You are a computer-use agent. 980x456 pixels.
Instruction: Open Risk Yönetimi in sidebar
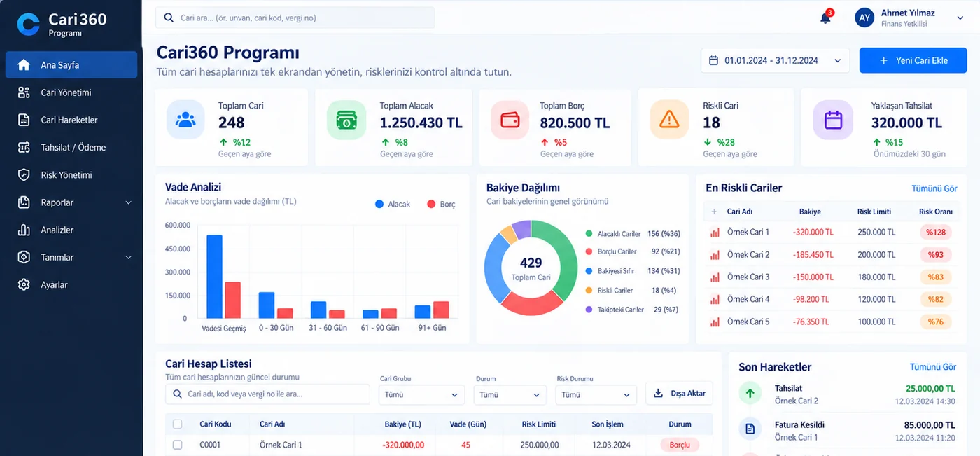click(71, 175)
